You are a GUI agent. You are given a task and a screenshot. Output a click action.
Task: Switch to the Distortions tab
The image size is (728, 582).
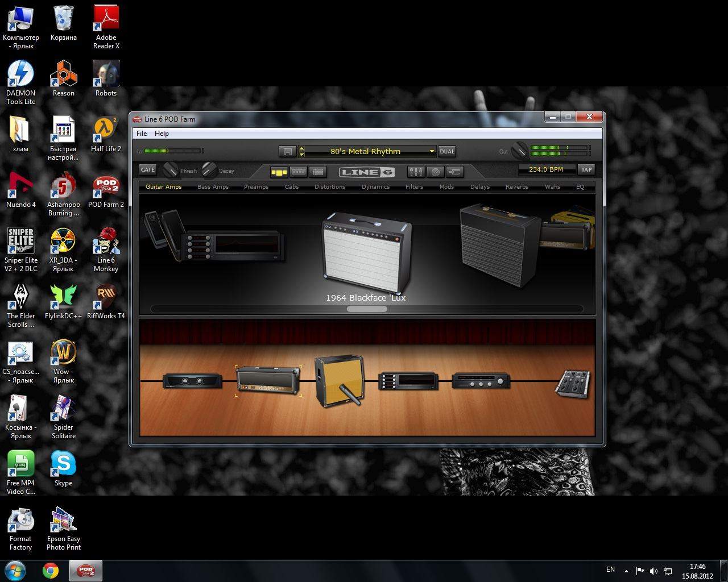330,186
